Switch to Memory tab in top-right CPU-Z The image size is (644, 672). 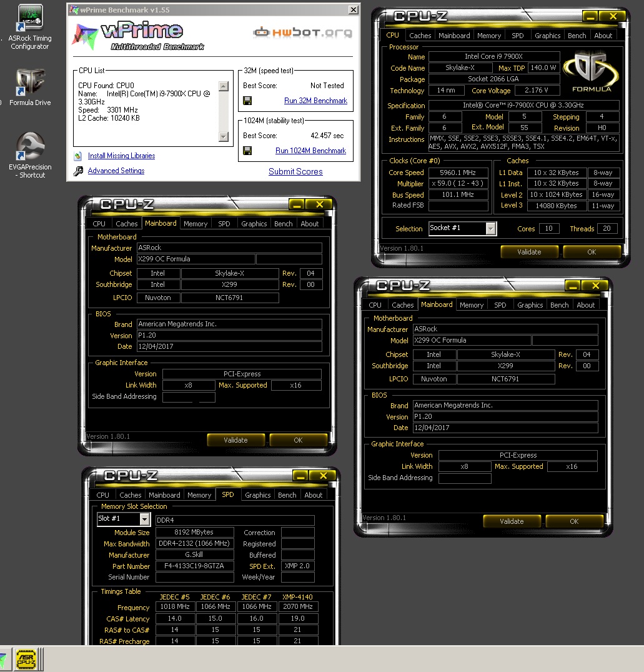click(489, 36)
